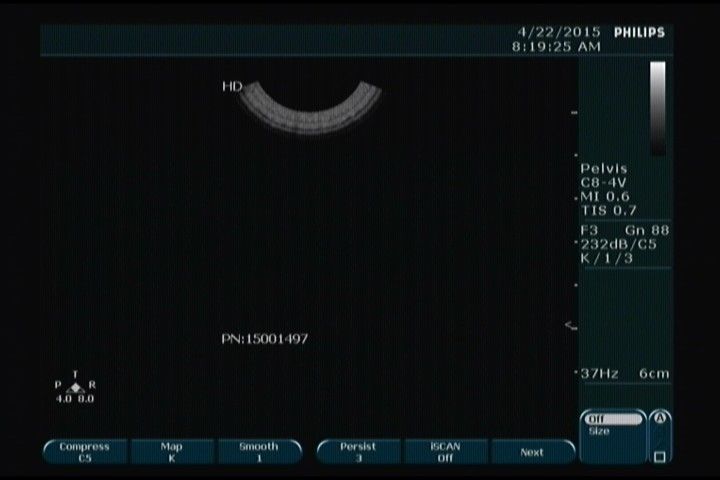Click the 6cm depth indicator
The width and height of the screenshot is (720, 480).
[655, 373]
